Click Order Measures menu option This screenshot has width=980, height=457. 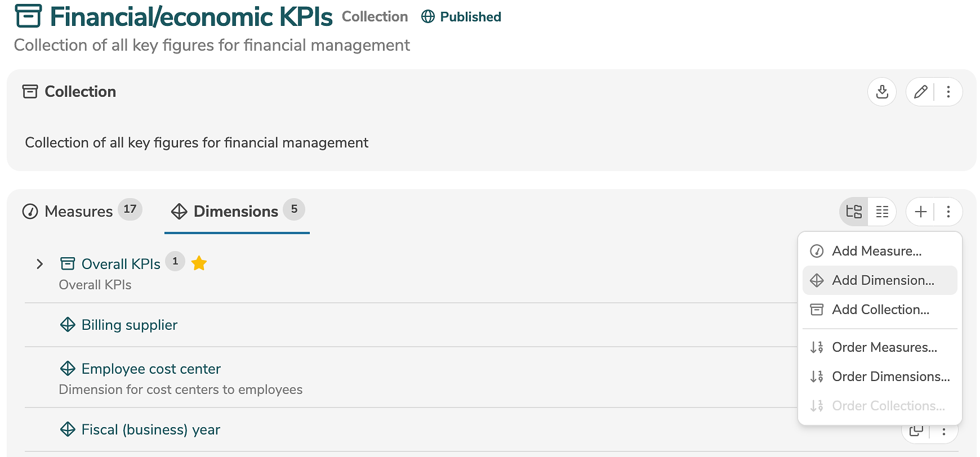click(884, 347)
